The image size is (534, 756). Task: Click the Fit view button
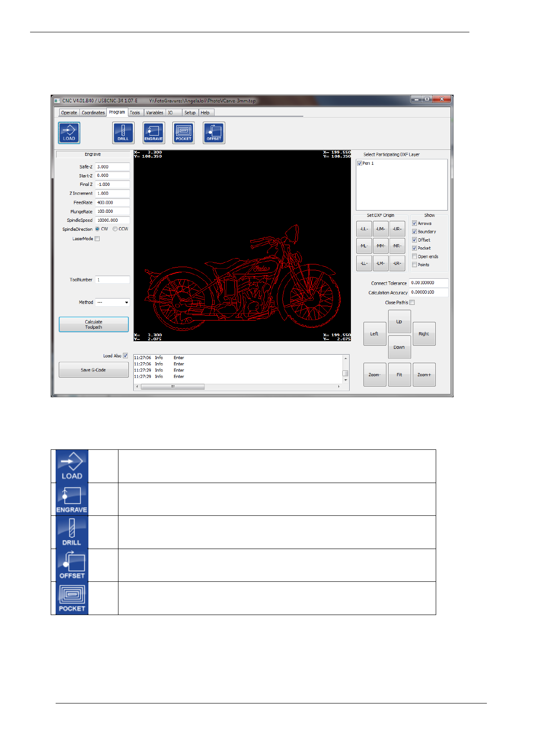(399, 374)
